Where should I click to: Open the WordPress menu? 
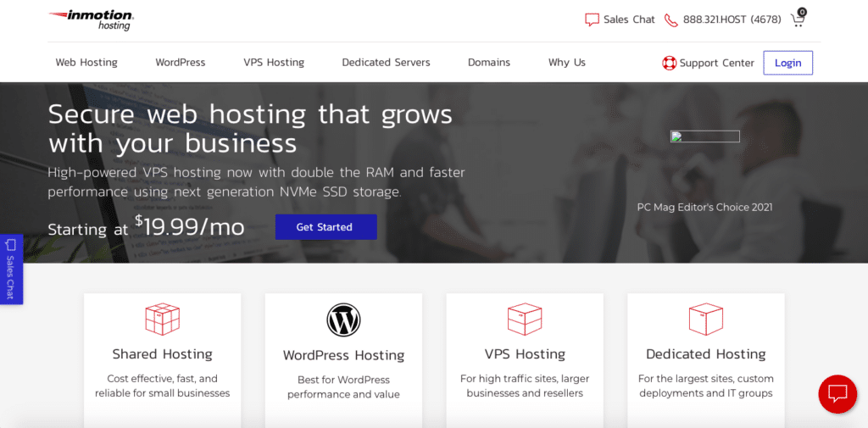point(181,63)
